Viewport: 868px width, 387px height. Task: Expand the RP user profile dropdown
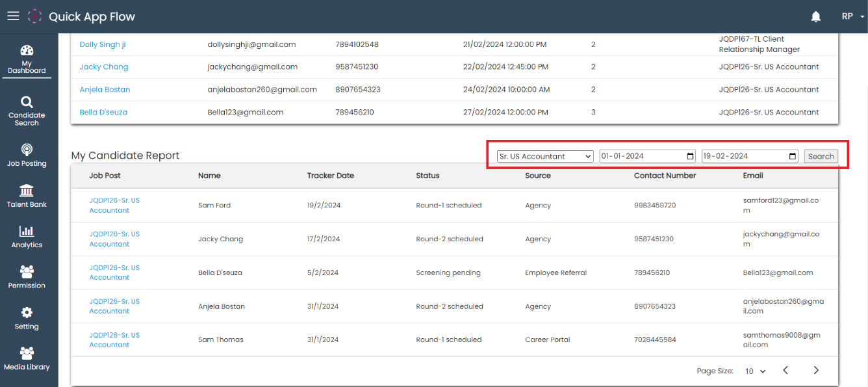(x=852, y=17)
